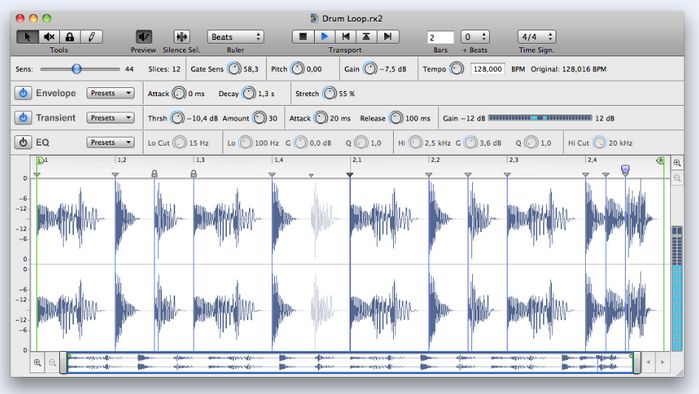Viewport: 699px width, 394px height.
Task: Zoom out vertically with top-right magnifier
Action: coord(677,178)
